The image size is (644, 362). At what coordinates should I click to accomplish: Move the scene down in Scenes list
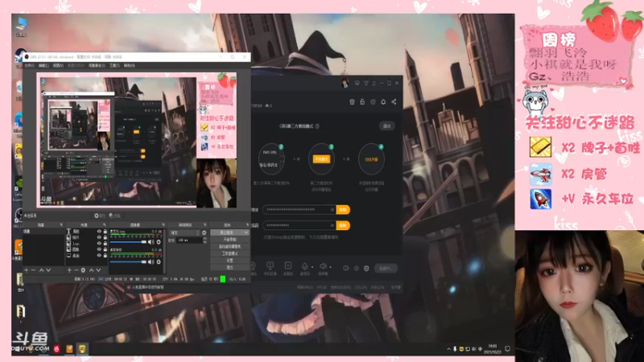point(48,270)
